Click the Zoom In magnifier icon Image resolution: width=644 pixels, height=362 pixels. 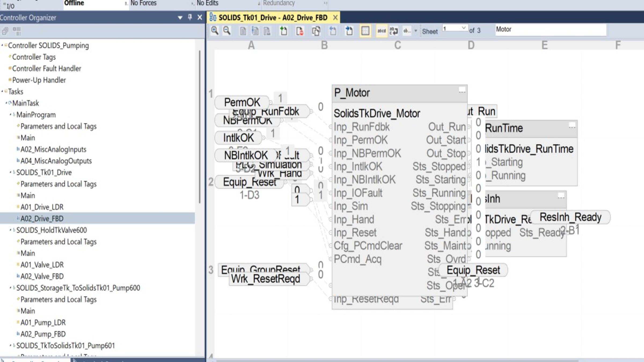(214, 31)
